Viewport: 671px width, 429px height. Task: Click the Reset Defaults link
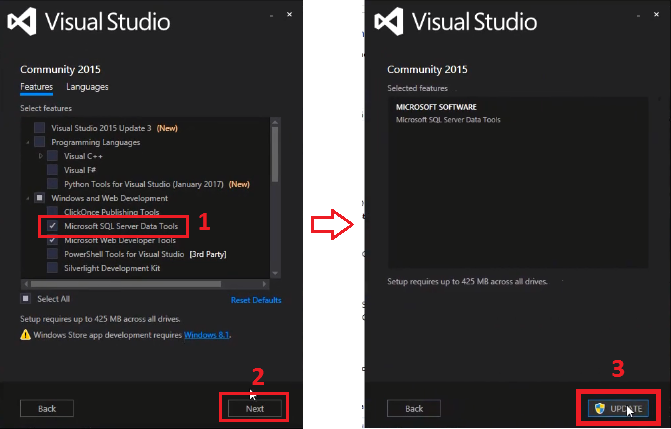256,300
